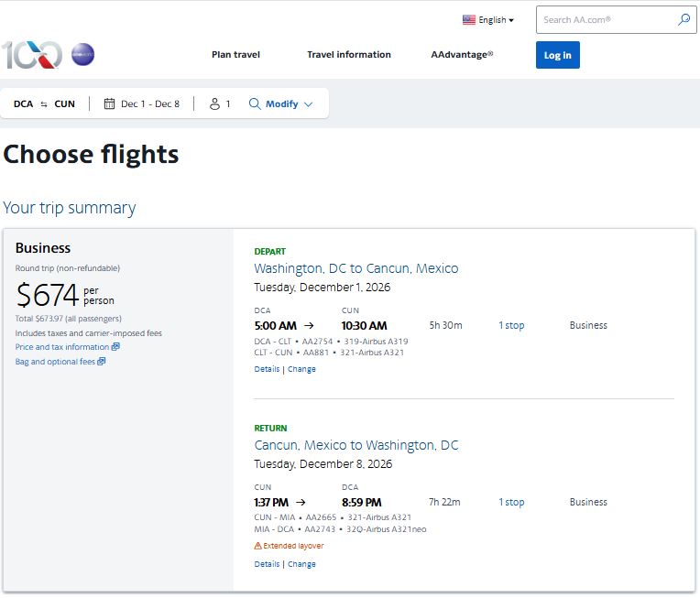This screenshot has width=700, height=598.
Task: Click Change for the return flight
Action: [x=301, y=564]
